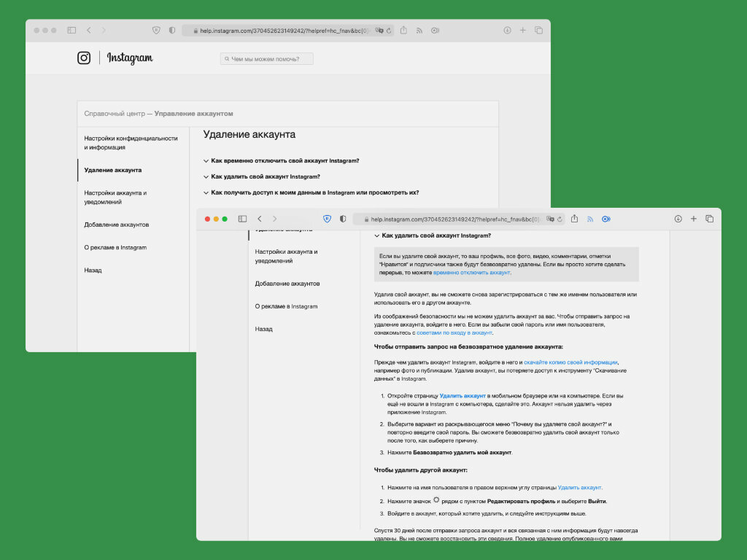The height and width of the screenshot is (560, 747).
Task: Go back using front window's back arrow
Action: (260, 219)
